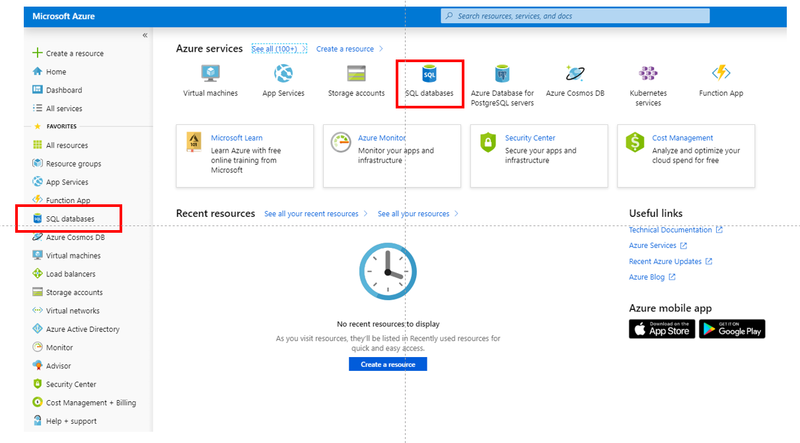The width and height of the screenshot is (800, 443).
Task: Click the arrow next to Create a resource
Action: point(381,49)
